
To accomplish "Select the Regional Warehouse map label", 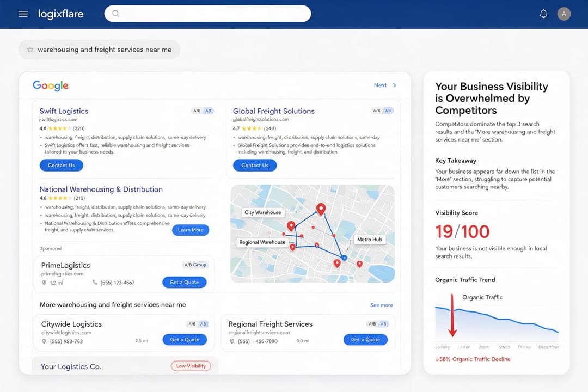I will (x=262, y=242).
